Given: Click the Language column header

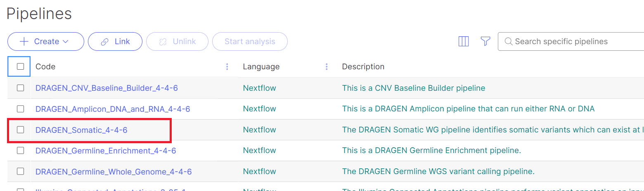Looking at the screenshot, I should [261, 67].
